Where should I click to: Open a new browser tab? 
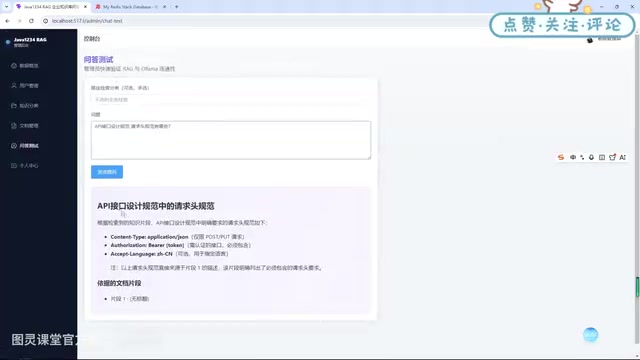pyautogui.click(x=177, y=7)
